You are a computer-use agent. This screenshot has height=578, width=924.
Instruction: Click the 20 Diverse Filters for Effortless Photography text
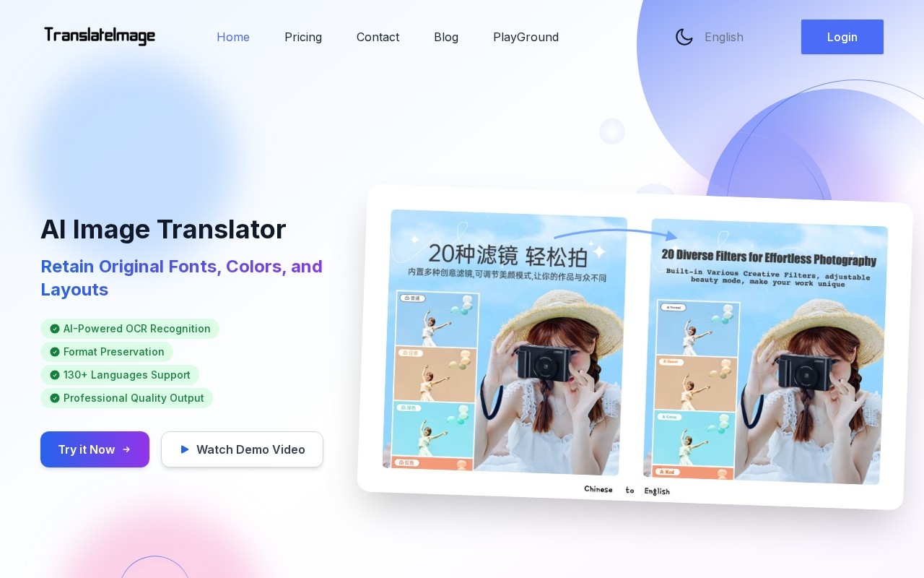[x=769, y=257]
